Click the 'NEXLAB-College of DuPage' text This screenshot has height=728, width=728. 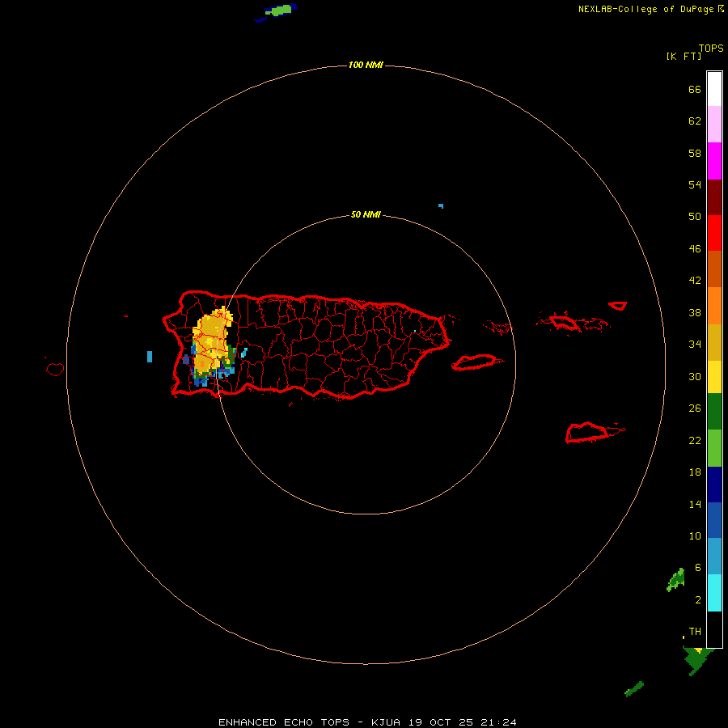tap(645, 9)
